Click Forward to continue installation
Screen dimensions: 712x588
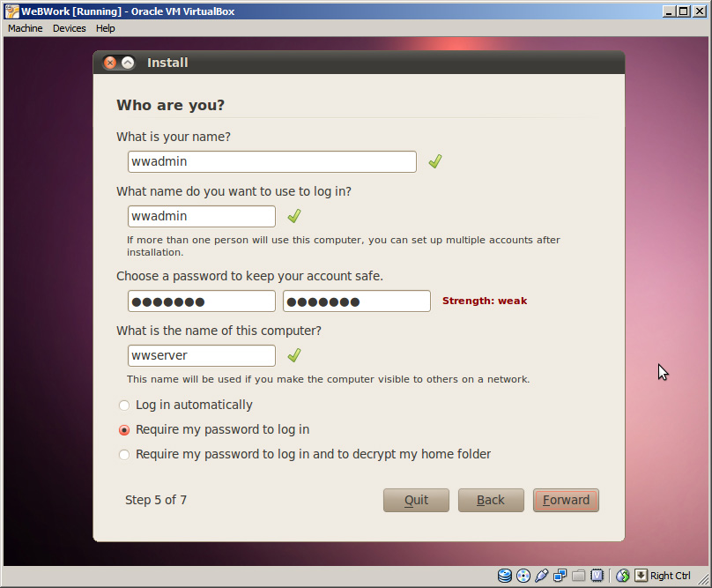coord(566,500)
